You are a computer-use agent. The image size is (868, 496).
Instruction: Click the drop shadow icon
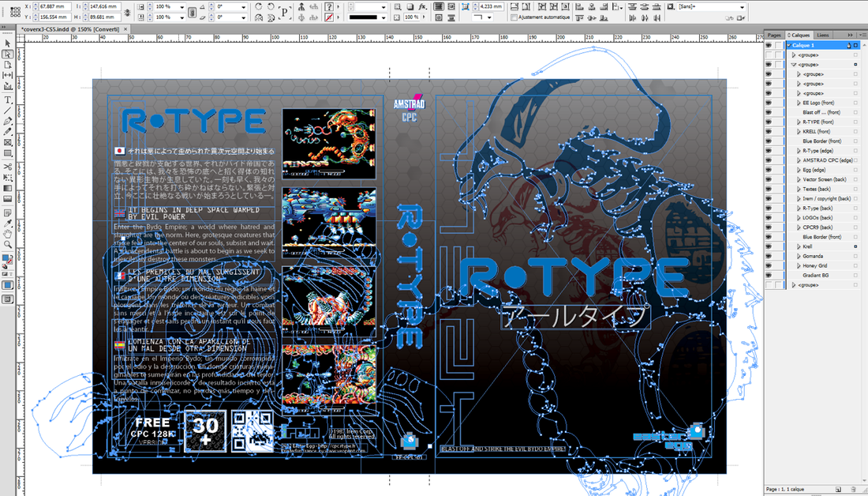410,6
